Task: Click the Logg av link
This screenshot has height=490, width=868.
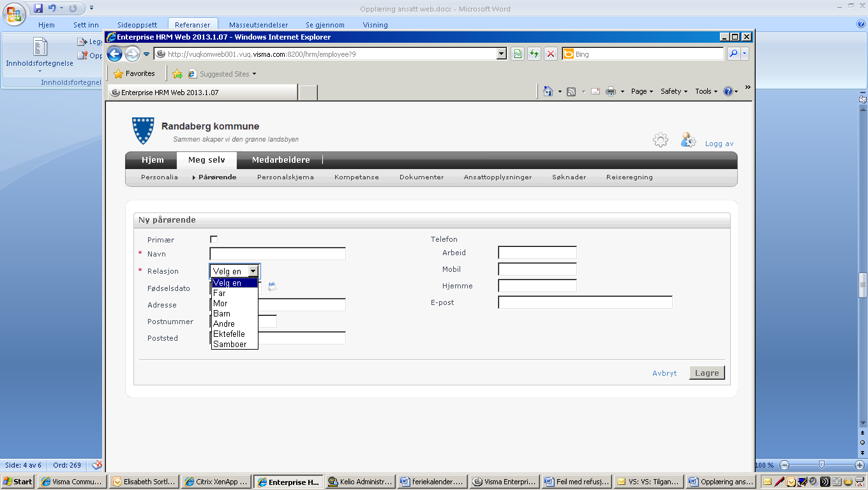Action: click(x=719, y=144)
